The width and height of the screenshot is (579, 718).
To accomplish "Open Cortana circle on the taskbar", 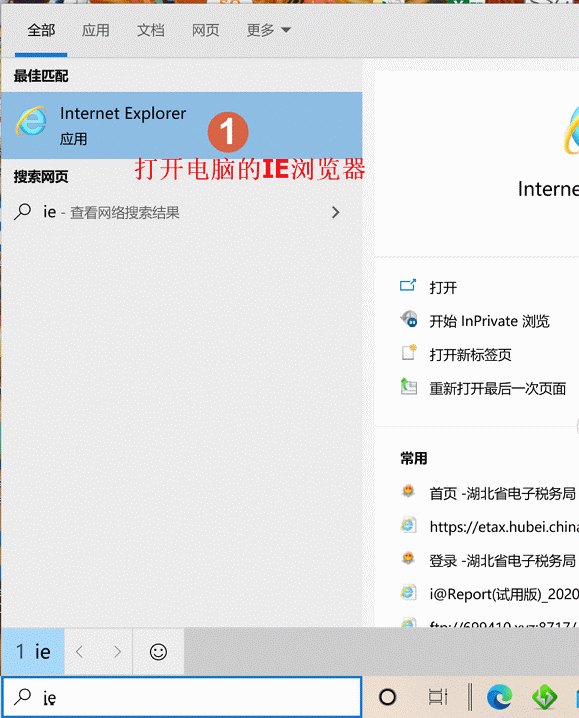I will tap(388, 697).
